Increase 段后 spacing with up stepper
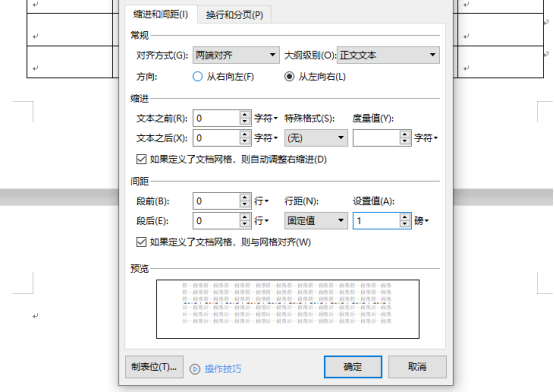Image resolution: width=554 pixels, height=392 pixels. (245, 217)
